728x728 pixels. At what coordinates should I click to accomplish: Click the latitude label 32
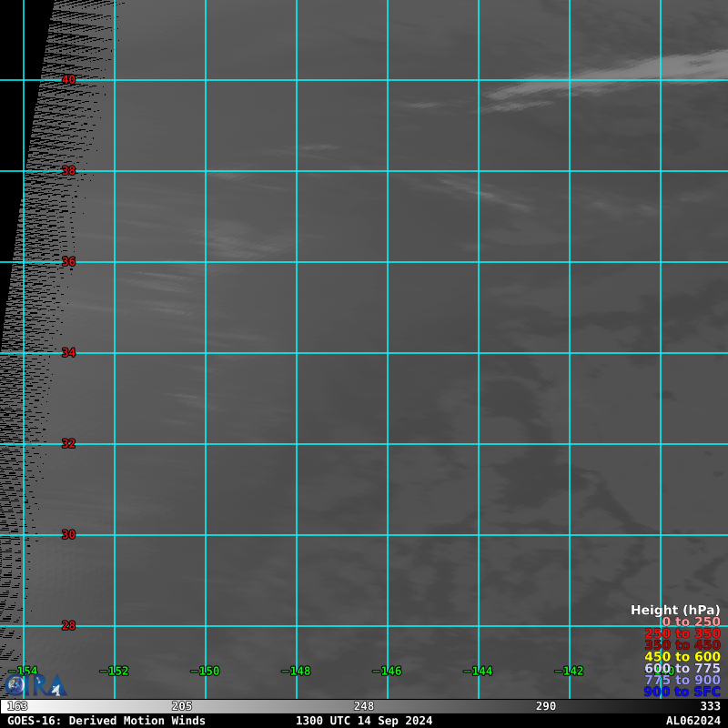tap(69, 444)
